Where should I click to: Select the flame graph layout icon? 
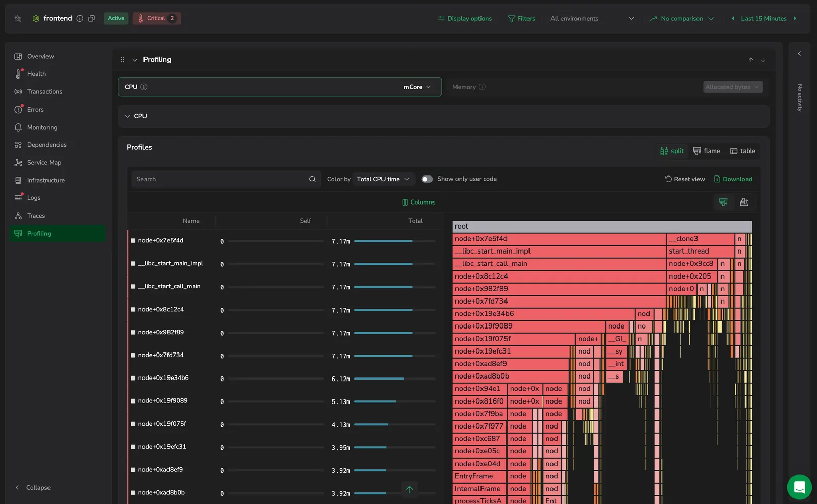pos(744,202)
